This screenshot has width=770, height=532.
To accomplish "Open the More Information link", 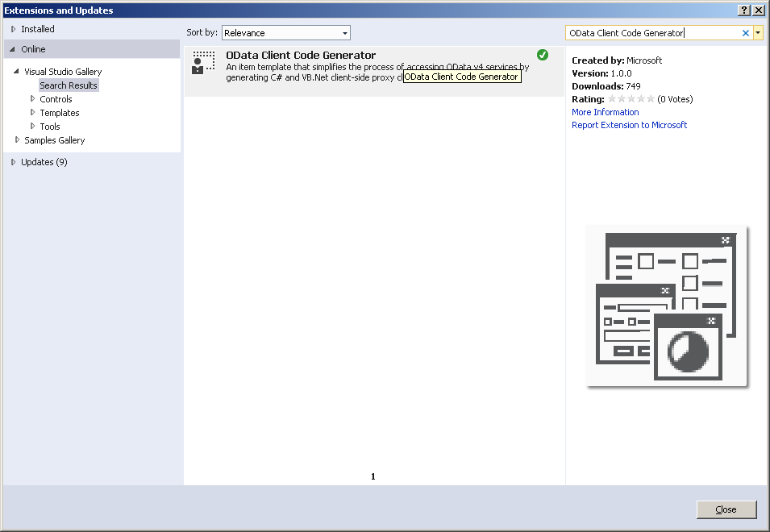I will click(x=605, y=112).
